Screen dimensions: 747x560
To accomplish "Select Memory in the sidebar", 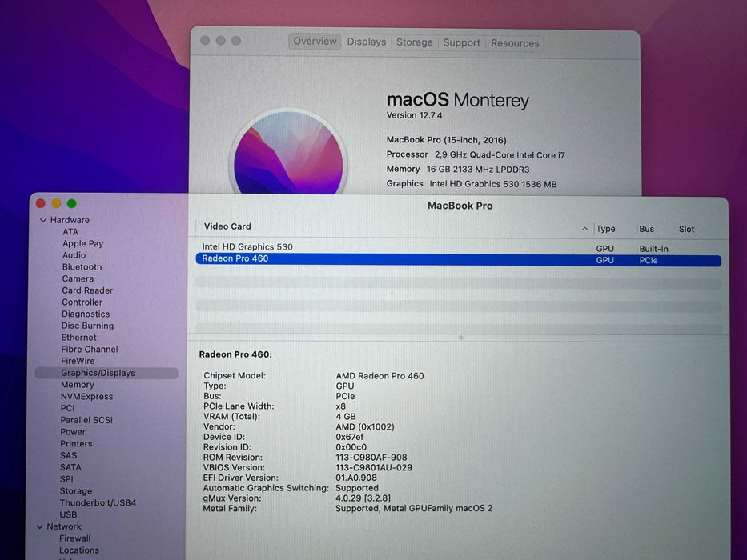I will [77, 385].
